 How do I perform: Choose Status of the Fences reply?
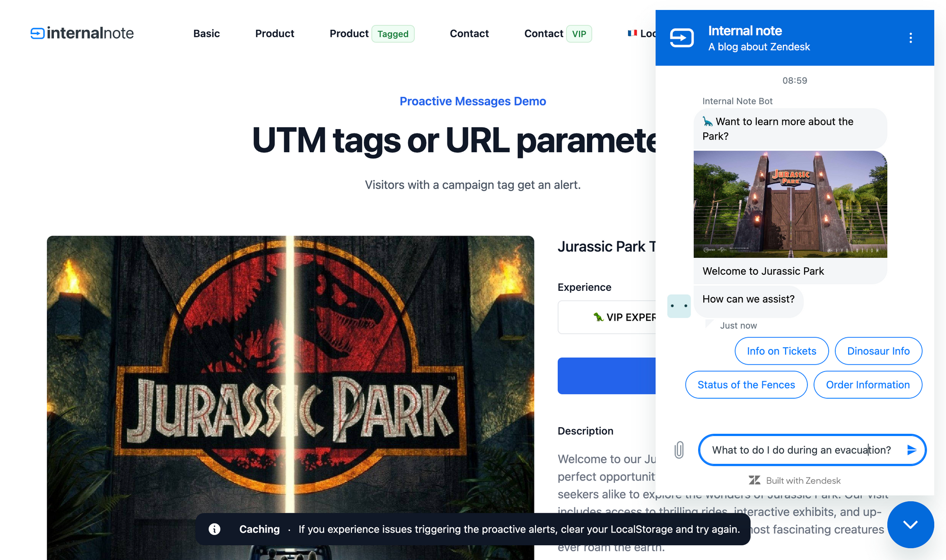point(746,385)
